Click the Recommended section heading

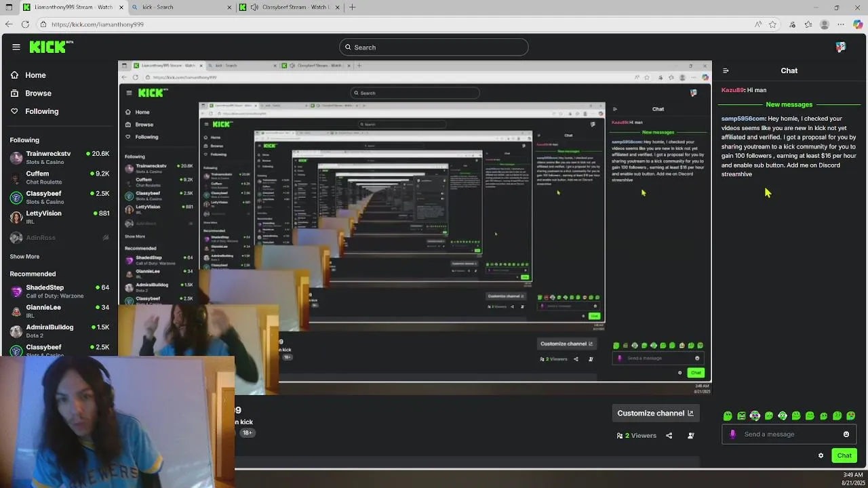(x=33, y=274)
